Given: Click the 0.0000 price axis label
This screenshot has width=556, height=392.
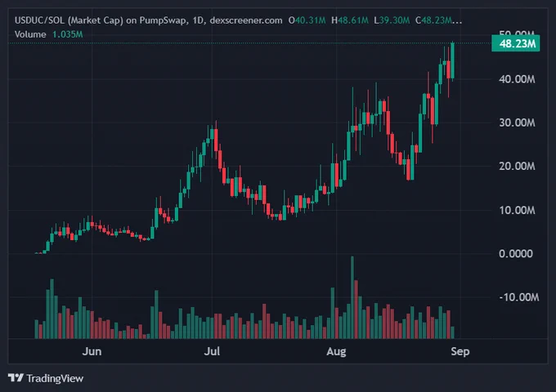Looking at the screenshot, I should 516,253.
